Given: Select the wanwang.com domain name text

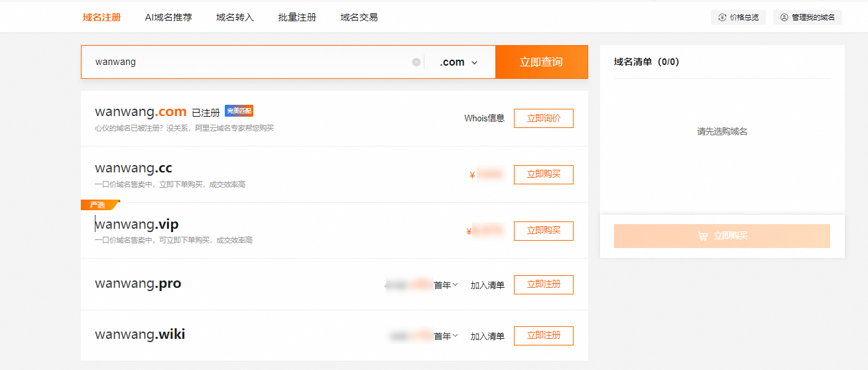Looking at the screenshot, I should coord(141,112).
